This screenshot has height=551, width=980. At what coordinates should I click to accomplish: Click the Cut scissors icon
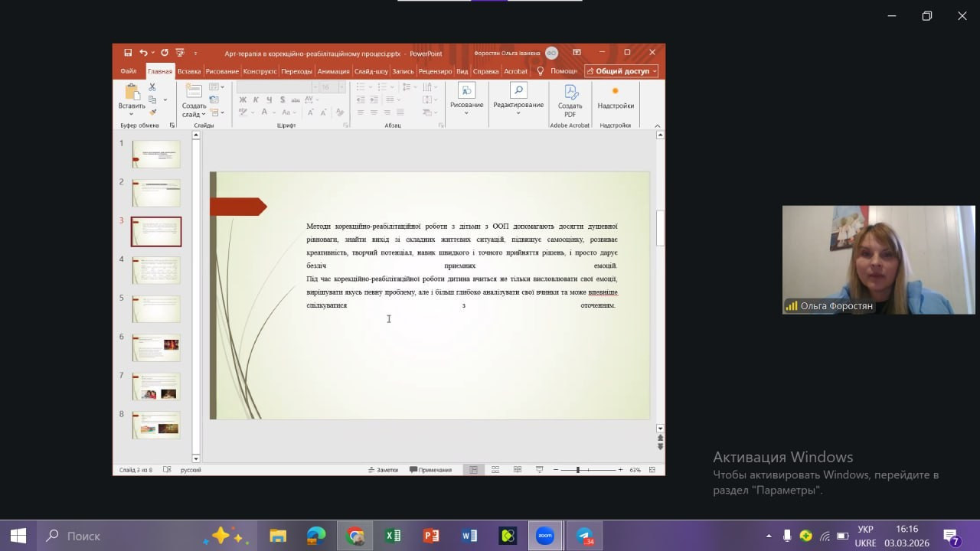(152, 87)
